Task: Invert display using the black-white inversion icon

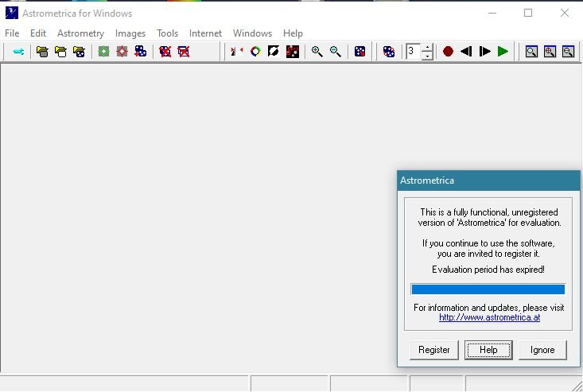Action: tap(274, 52)
